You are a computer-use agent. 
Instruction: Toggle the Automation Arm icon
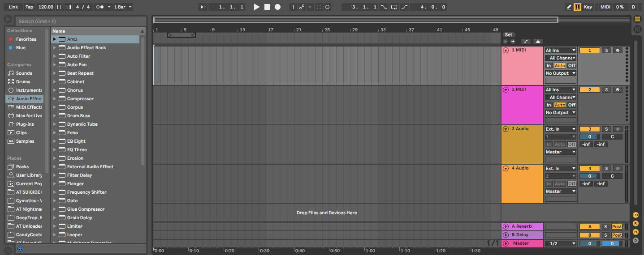click(302, 7)
